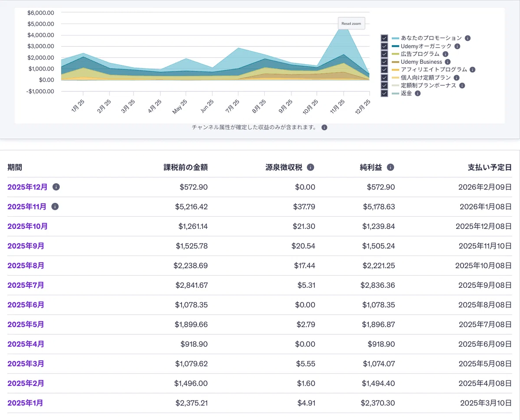Click info icon next to Udemy Business
Screen dimensions: 520x420
pyautogui.click(x=448, y=62)
